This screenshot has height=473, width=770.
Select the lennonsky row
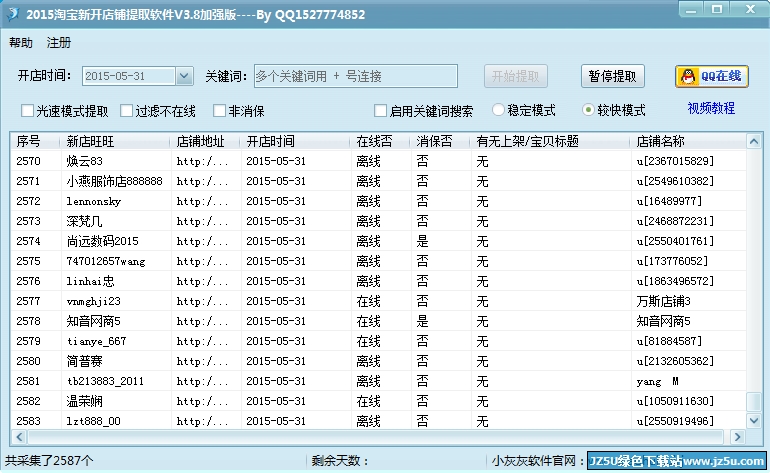click(x=378, y=201)
